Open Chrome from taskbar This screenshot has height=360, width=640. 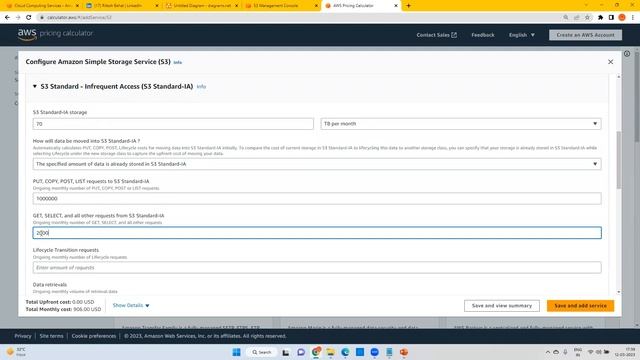tap(316, 352)
